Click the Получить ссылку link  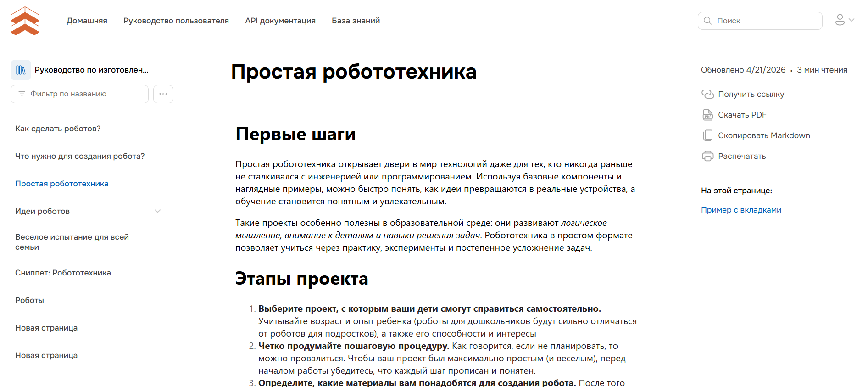751,94
